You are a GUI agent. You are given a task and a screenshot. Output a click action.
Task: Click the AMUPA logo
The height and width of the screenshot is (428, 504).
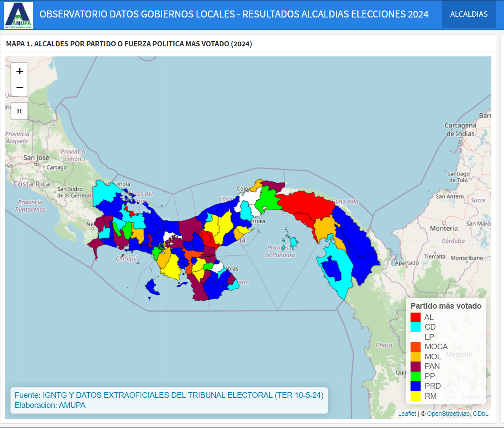[18, 15]
